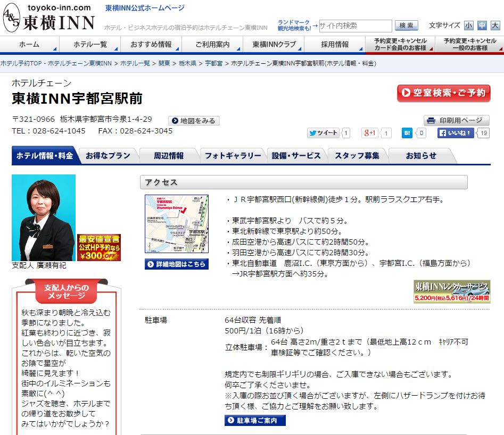Viewport: 504px width, 435px height.
Task: Click the 最安値宣言 ¥300 OFF banner
Action: click(99, 247)
